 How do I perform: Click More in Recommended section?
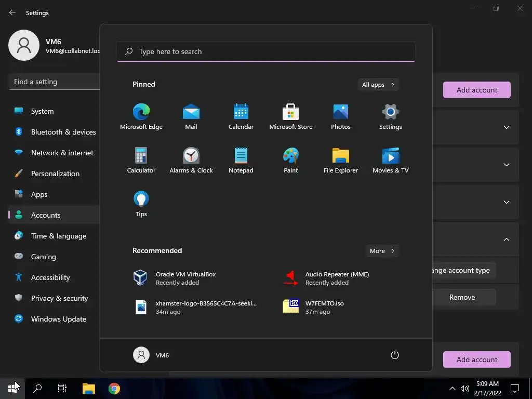[x=382, y=251]
